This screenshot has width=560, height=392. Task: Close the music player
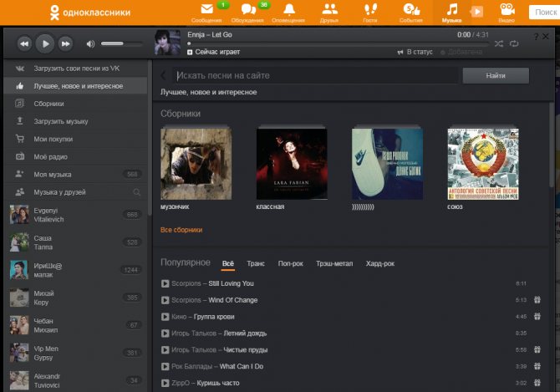click(546, 37)
